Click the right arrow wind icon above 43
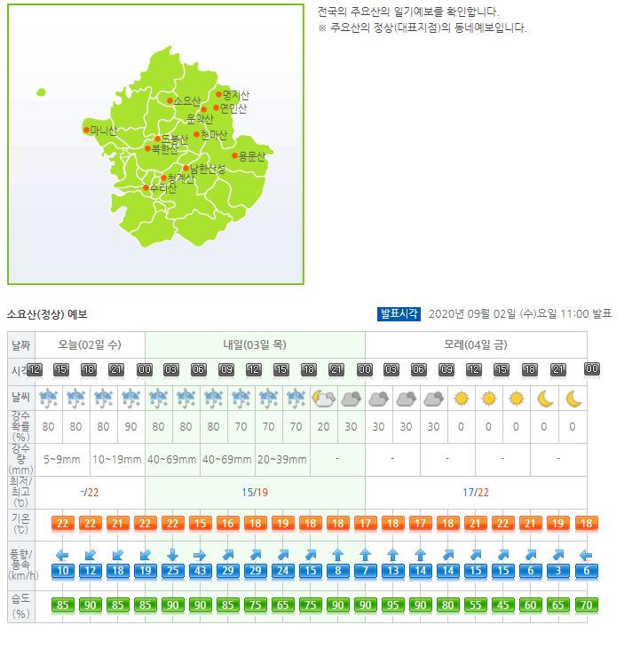Image resolution: width=640 pixels, height=672 pixels. [x=200, y=555]
